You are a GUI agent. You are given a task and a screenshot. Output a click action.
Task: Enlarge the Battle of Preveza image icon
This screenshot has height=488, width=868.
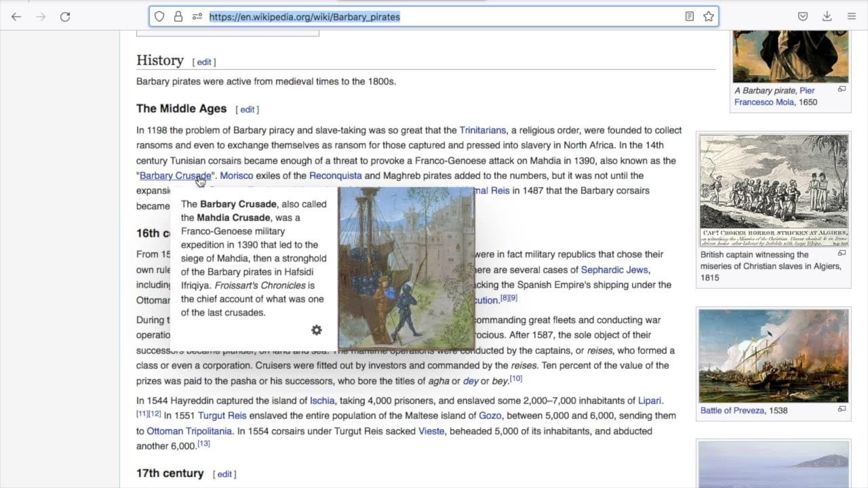842,409
